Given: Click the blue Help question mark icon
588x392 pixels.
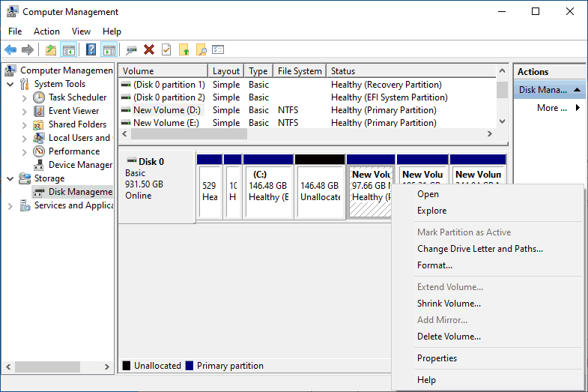Looking at the screenshot, I should 91,49.
